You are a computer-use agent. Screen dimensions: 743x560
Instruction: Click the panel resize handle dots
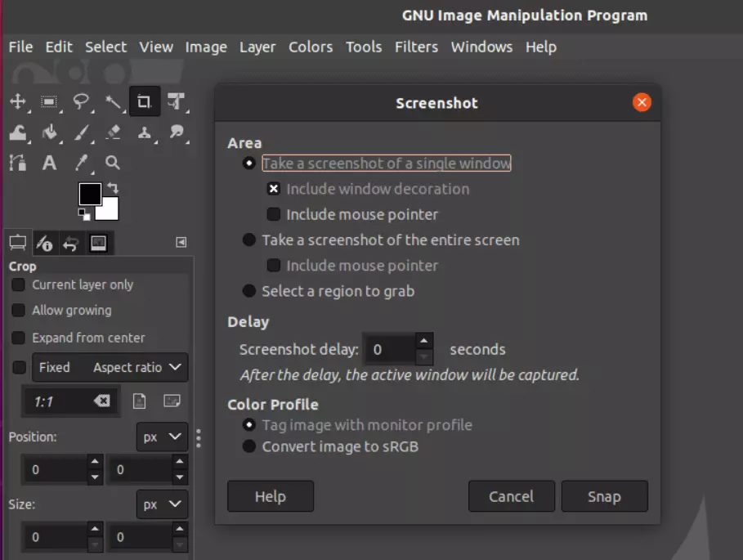tap(199, 438)
